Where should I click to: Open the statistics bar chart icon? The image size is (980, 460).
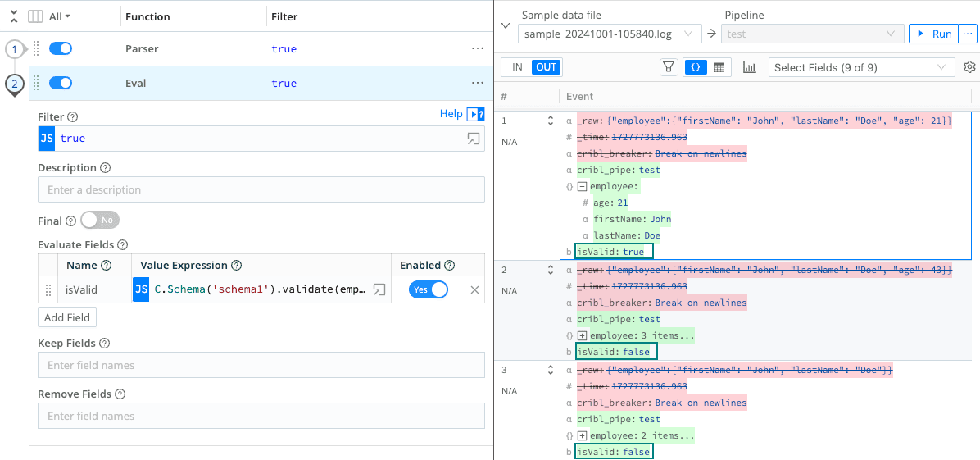(x=749, y=67)
